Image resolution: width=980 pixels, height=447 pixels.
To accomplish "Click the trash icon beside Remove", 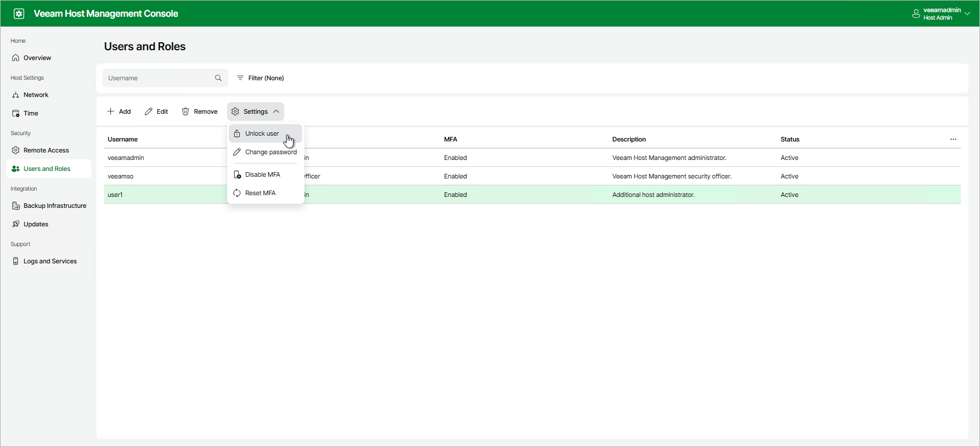I will point(185,111).
